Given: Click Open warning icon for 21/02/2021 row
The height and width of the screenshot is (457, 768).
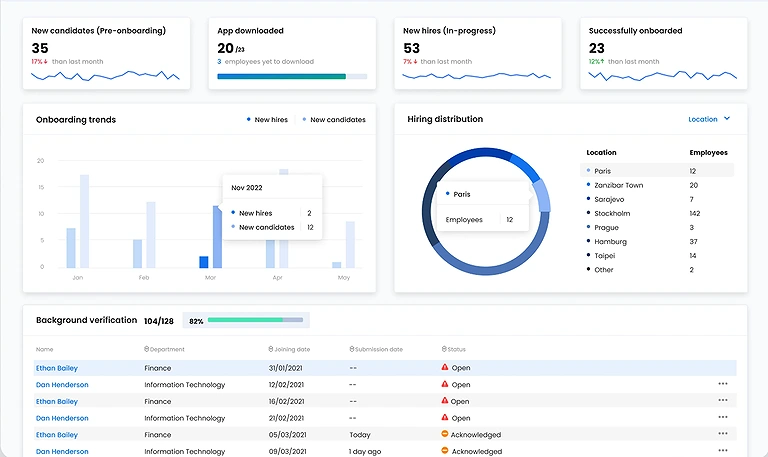Looking at the screenshot, I should pos(445,417).
